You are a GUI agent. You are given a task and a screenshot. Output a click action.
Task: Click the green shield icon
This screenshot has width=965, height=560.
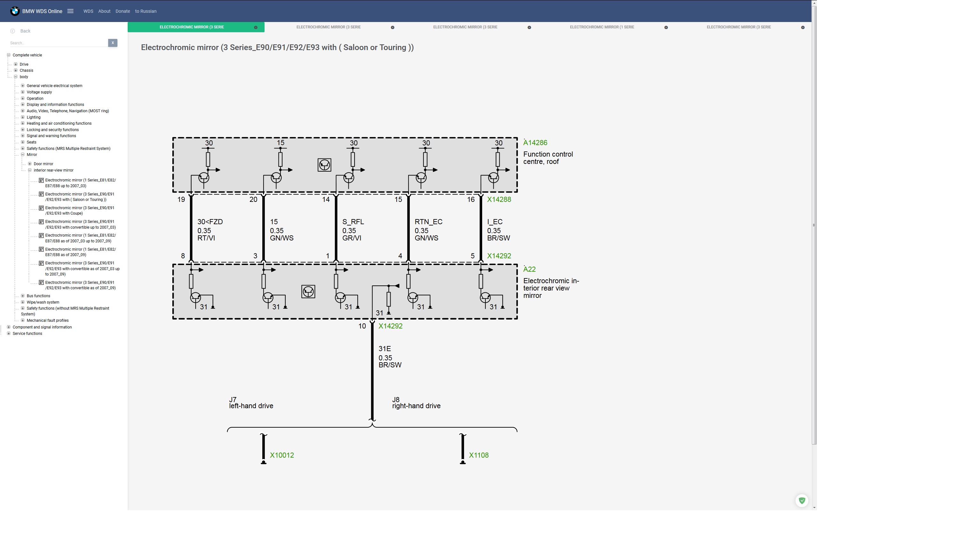click(802, 501)
